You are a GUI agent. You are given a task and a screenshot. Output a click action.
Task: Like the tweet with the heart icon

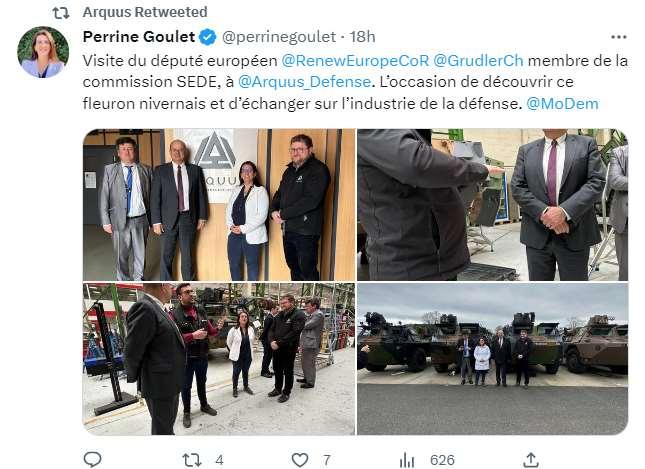point(300,460)
